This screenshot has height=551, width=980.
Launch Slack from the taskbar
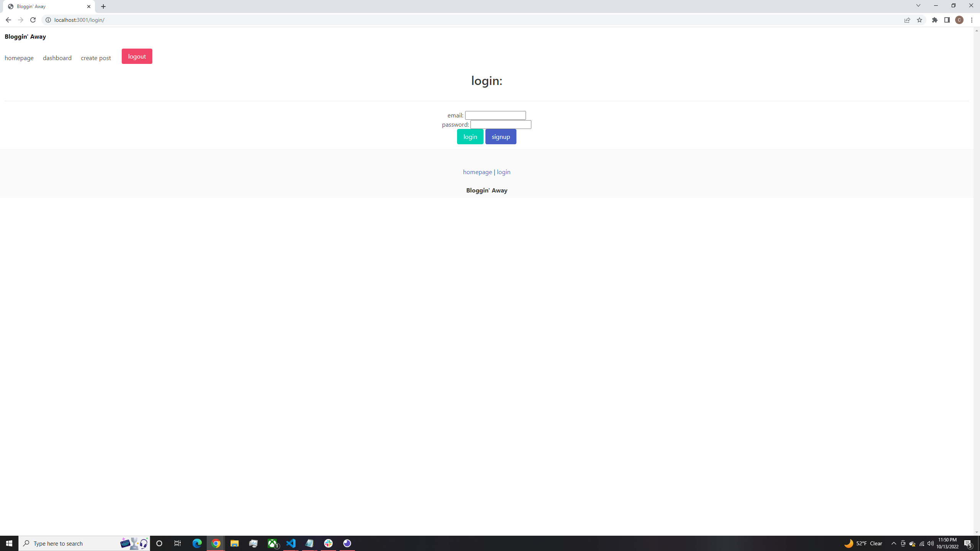pos(328,543)
